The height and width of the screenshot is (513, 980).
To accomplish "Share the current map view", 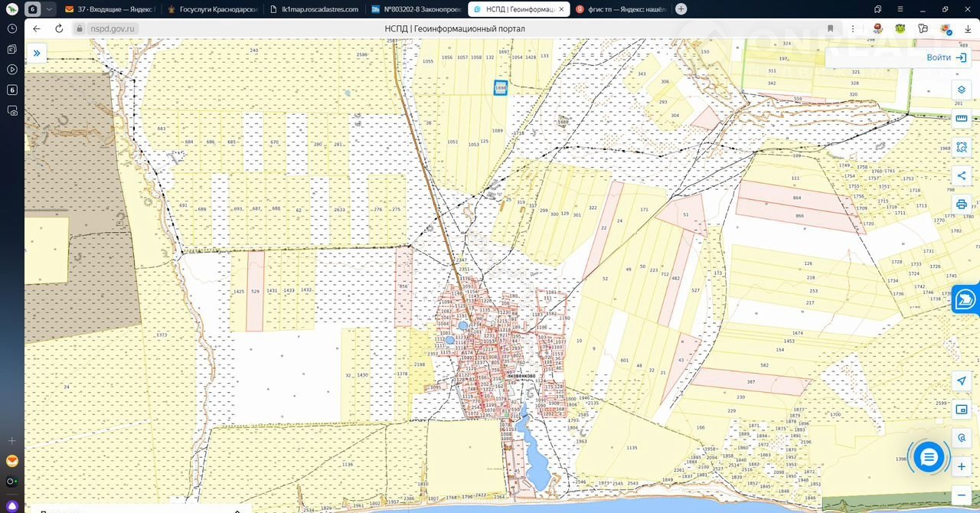I will [962, 175].
